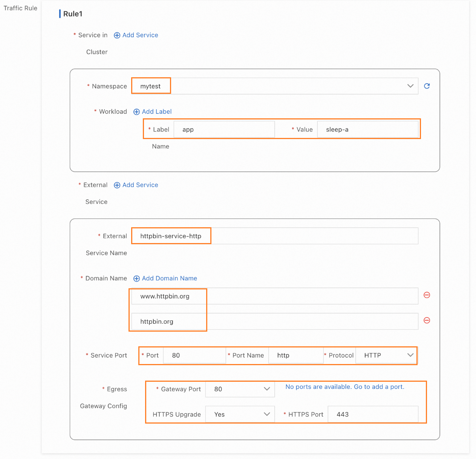Click the HTTPS Port field showing 443
Screen dimensions: 476x459
click(373, 414)
